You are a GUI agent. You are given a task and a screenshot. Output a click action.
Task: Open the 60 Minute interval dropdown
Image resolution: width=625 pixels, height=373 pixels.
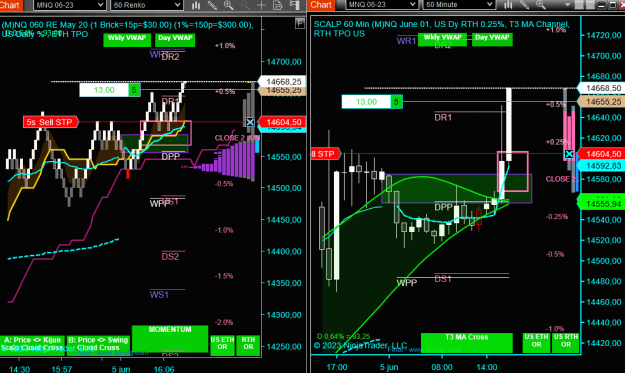click(x=458, y=5)
